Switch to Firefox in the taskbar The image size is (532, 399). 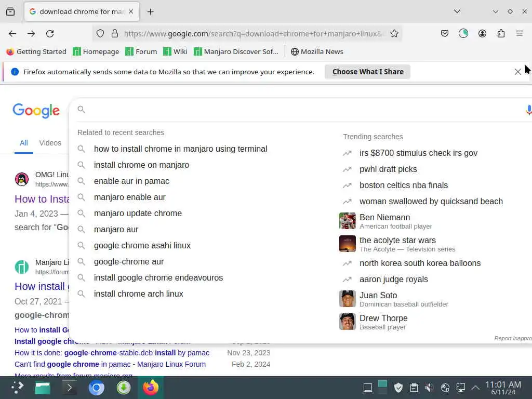(151, 388)
